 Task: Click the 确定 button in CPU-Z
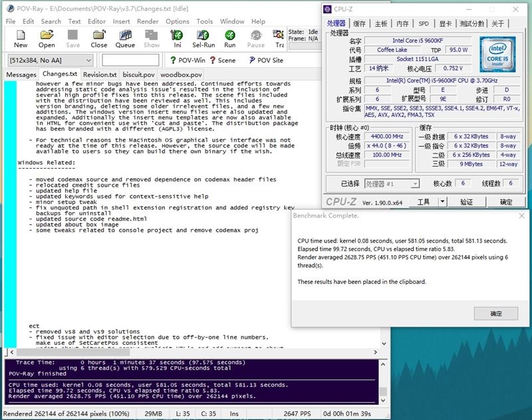pyautogui.click(x=506, y=202)
